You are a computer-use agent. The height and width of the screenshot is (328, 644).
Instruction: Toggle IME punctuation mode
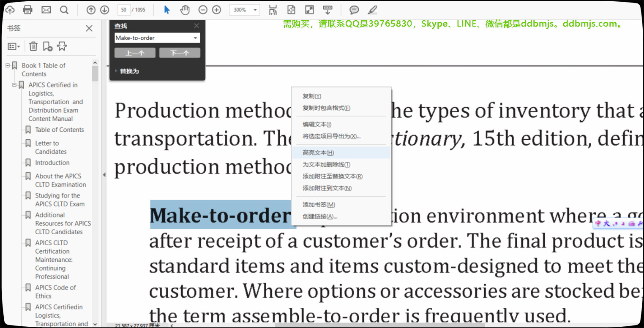615,224
